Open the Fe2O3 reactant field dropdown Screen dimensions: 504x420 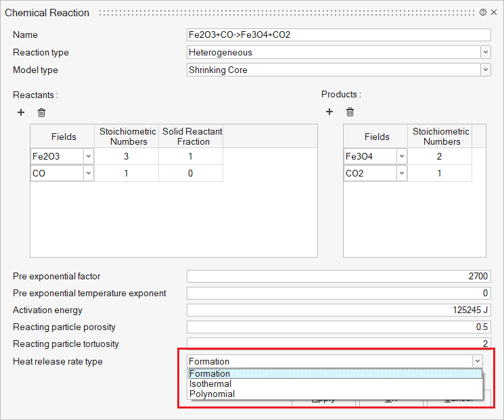[88, 156]
